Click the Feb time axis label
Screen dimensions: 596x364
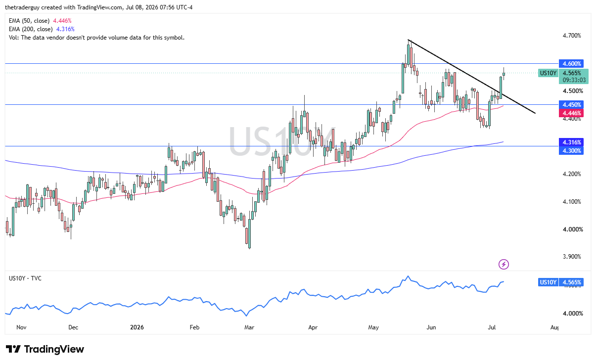click(194, 327)
